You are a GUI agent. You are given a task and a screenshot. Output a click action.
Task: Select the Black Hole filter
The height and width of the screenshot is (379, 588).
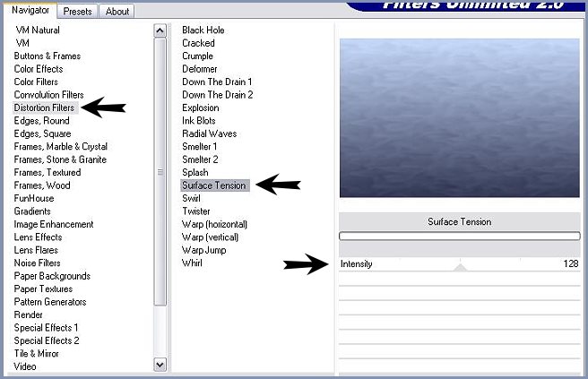tap(203, 30)
